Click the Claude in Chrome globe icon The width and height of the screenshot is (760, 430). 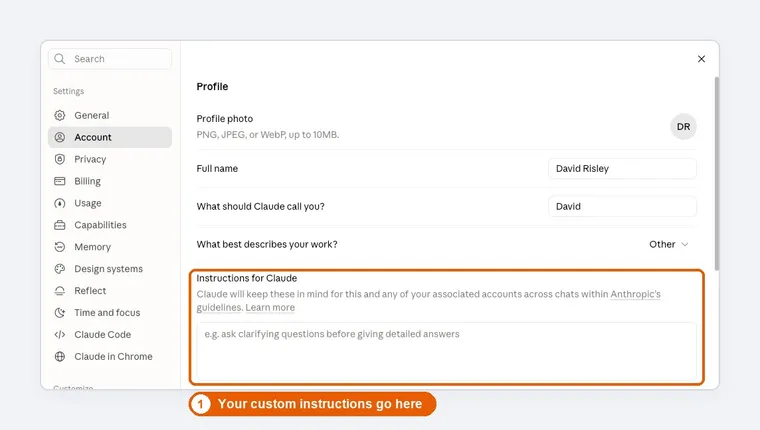(x=60, y=356)
